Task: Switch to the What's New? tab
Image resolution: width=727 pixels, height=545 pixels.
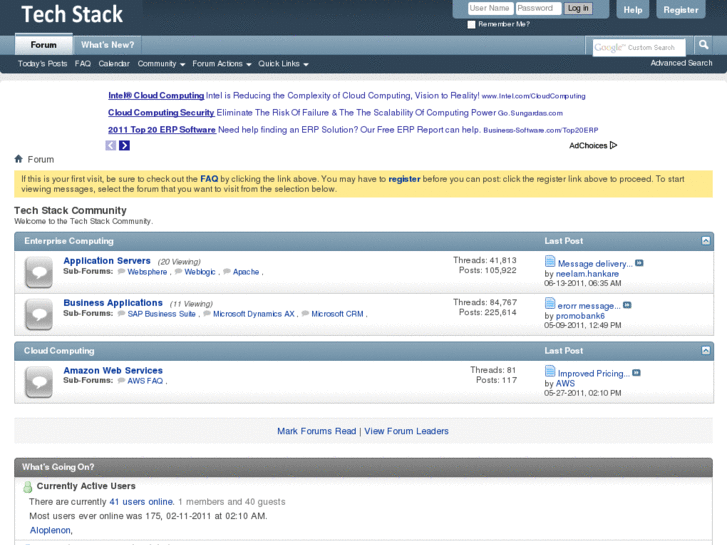Action: pyautogui.click(x=108, y=45)
